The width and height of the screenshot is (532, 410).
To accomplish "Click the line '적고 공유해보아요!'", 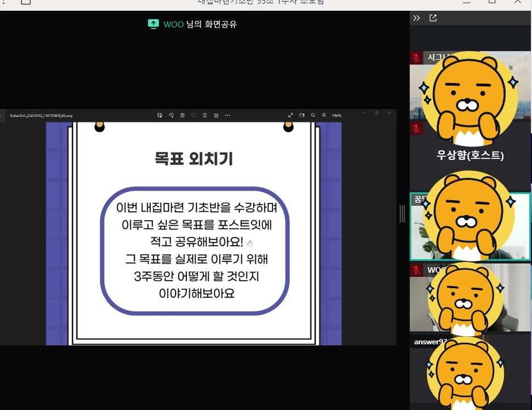I will click(197, 242).
